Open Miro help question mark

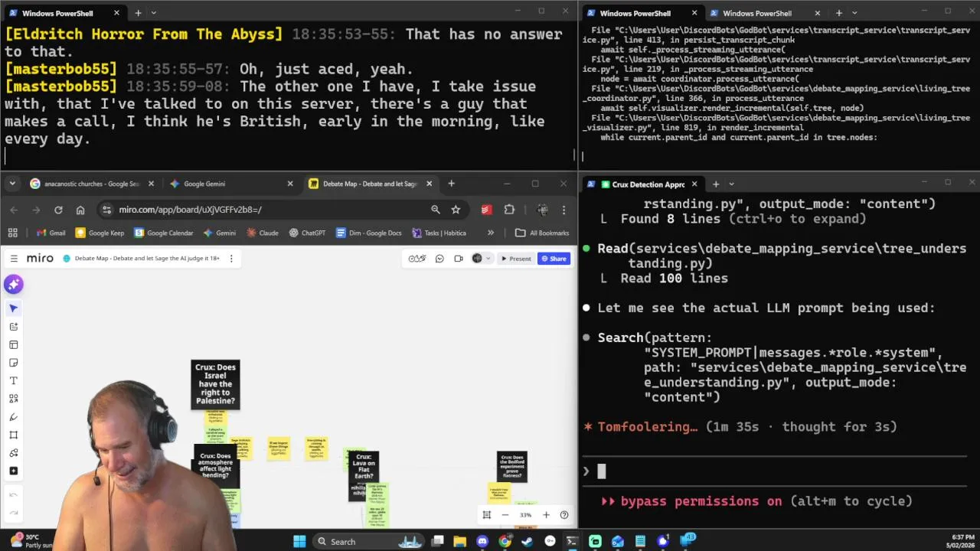point(564,515)
